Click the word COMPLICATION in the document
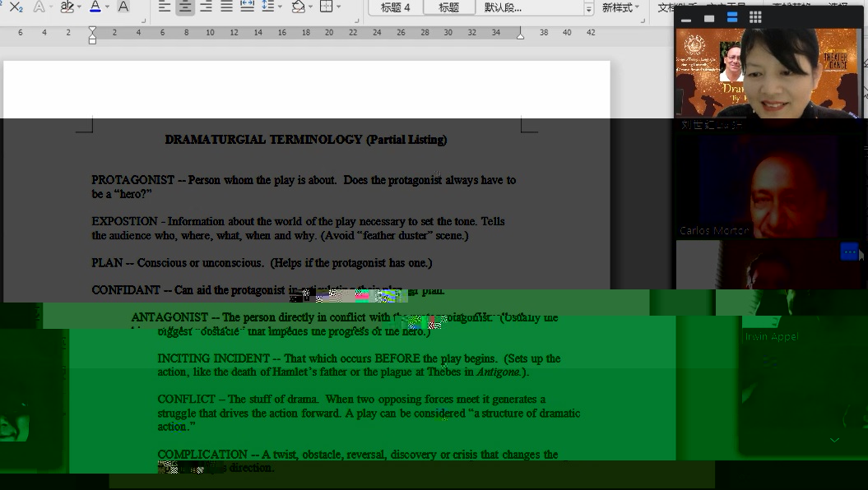This screenshot has width=868, height=490. 202,455
